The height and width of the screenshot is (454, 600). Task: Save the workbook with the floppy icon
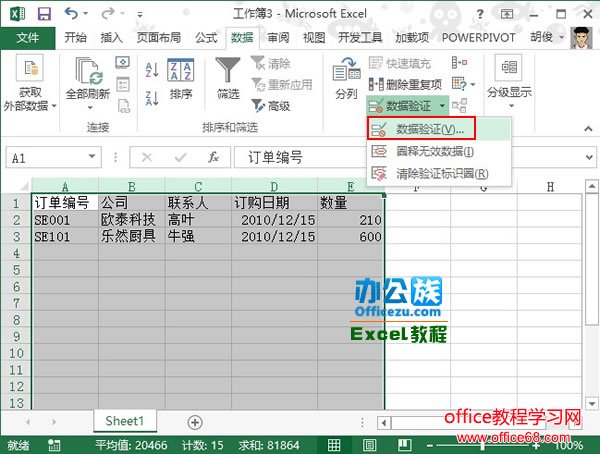(44, 14)
